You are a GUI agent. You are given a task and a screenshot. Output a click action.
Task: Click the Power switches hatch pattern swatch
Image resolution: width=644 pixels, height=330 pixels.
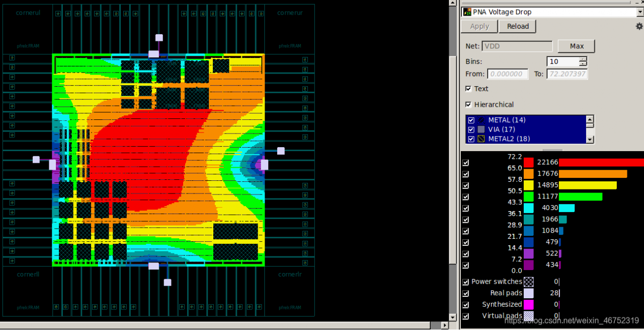[529, 282]
